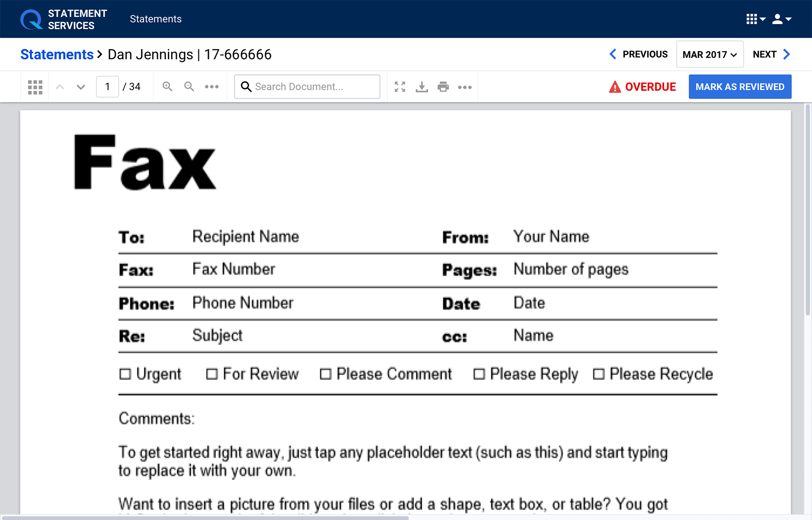Open the Statements navigation tab
812x520 pixels.
(x=156, y=19)
